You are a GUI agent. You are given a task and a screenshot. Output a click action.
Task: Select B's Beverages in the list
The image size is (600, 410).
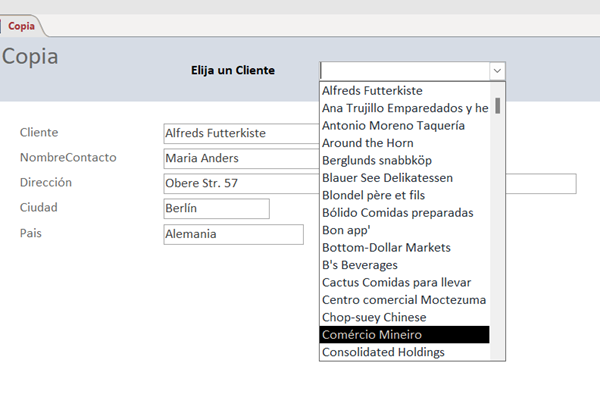pyautogui.click(x=404, y=265)
